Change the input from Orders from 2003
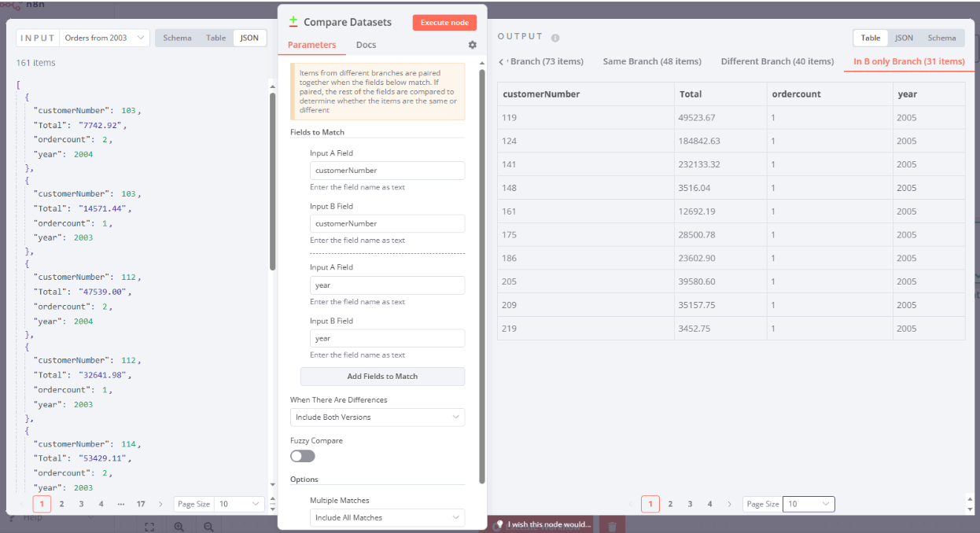 pyautogui.click(x=105, y=37)
